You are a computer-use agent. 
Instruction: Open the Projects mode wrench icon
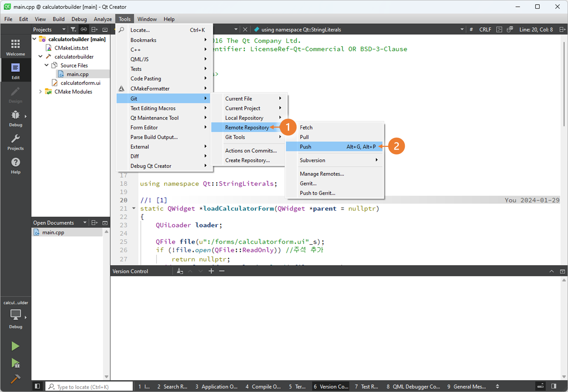coord(15,142)
